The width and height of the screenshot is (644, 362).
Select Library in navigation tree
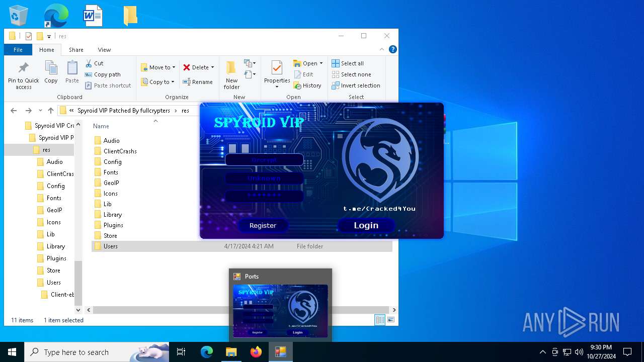(x=55, y=246)
